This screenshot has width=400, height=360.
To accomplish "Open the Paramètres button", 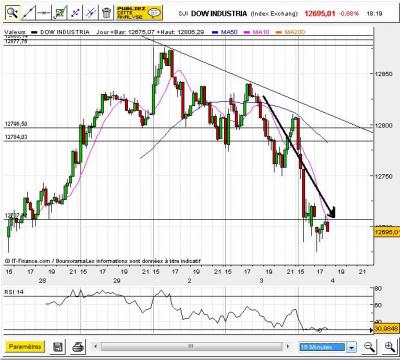I will pos(25,347).
